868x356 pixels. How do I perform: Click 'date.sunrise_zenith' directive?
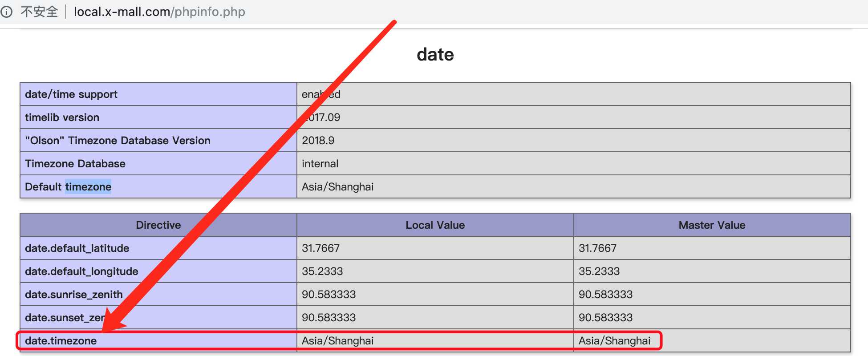(x=74, y=295)
